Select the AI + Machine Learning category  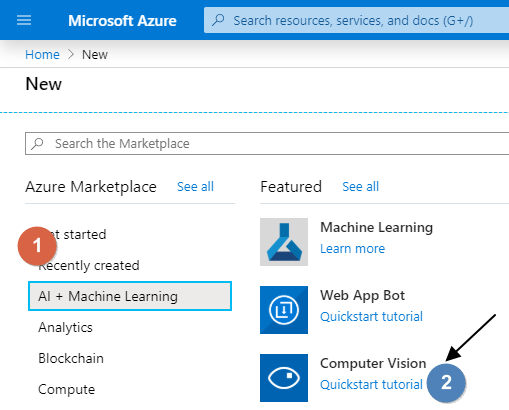130,296
